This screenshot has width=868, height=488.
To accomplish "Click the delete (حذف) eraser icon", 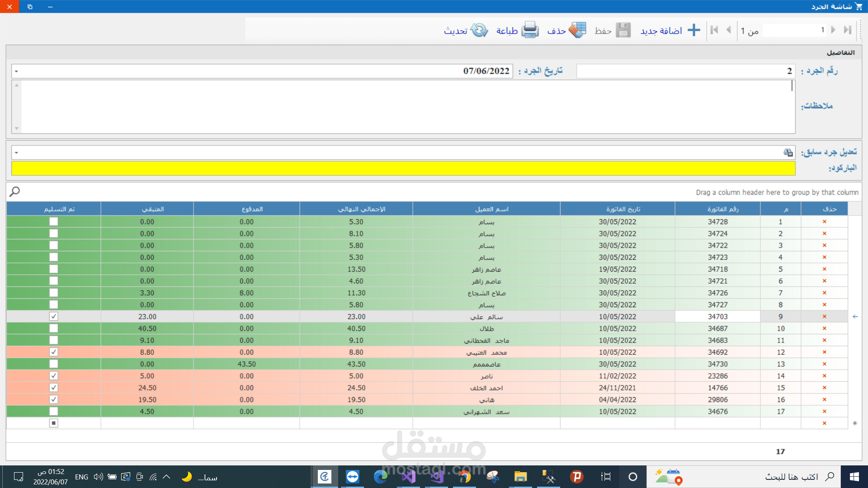I will tap(577, 30).
